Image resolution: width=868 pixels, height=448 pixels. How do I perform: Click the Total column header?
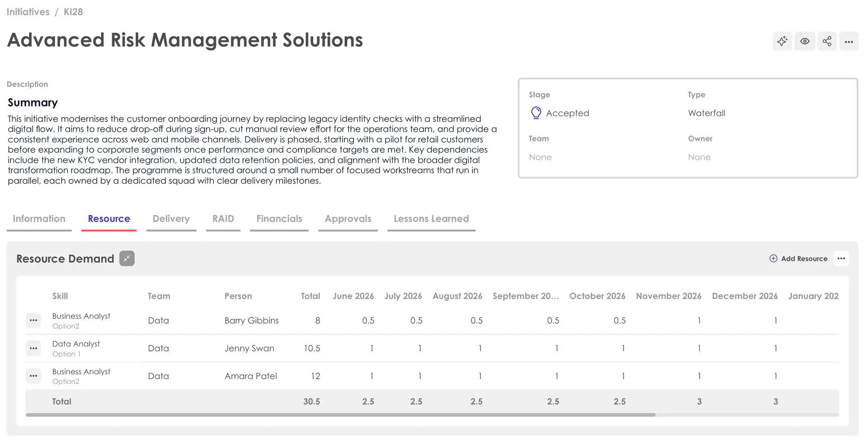(x=311, y=296)
